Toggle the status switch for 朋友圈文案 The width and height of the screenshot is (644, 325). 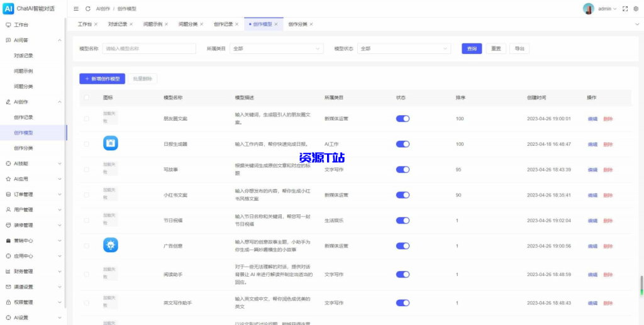(402, 119)
